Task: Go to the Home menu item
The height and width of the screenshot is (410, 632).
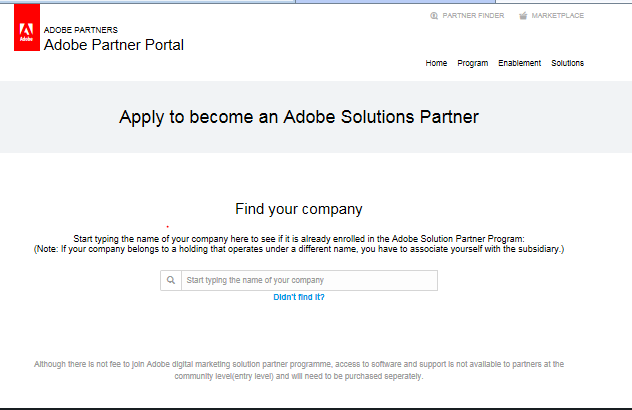Action: [436, 63]
